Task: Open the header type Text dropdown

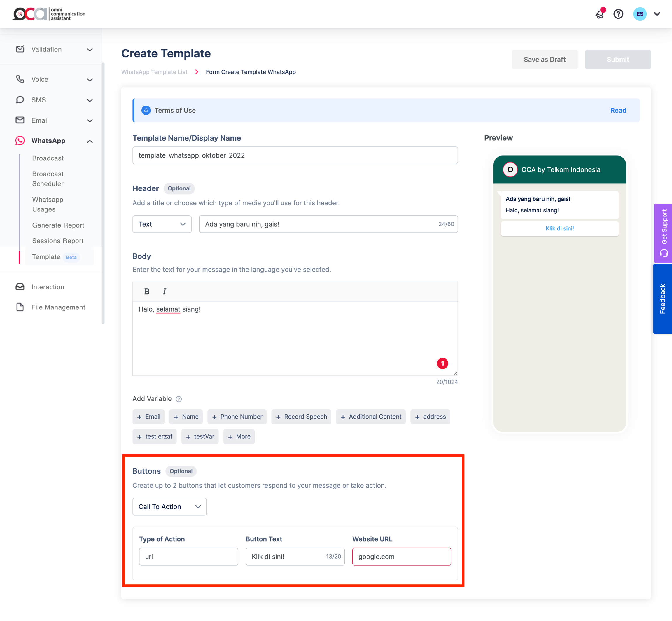Action: 162,224
